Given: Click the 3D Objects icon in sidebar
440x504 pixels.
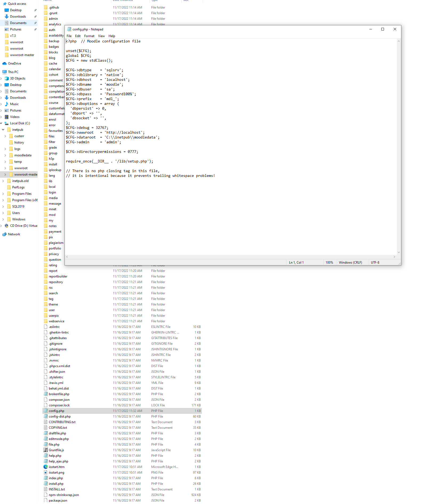Looking at the screenshot, I should pyautogui.click(x=7, y=78).
